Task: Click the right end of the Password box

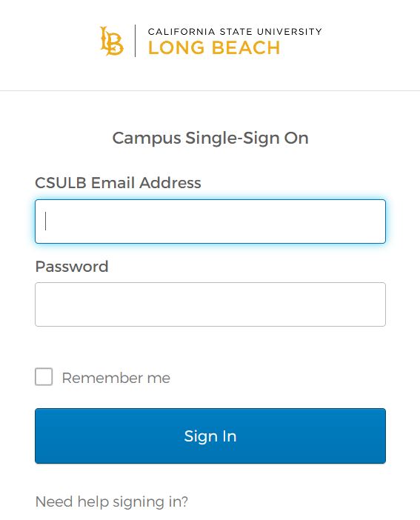Action: [x=375, y=304]
